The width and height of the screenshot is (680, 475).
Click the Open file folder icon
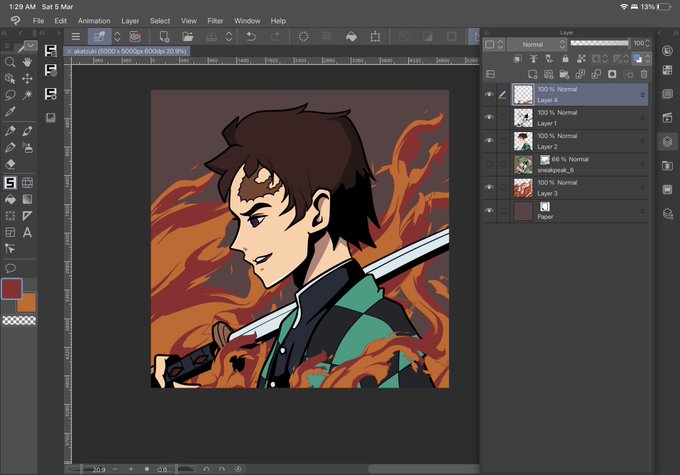188,37
